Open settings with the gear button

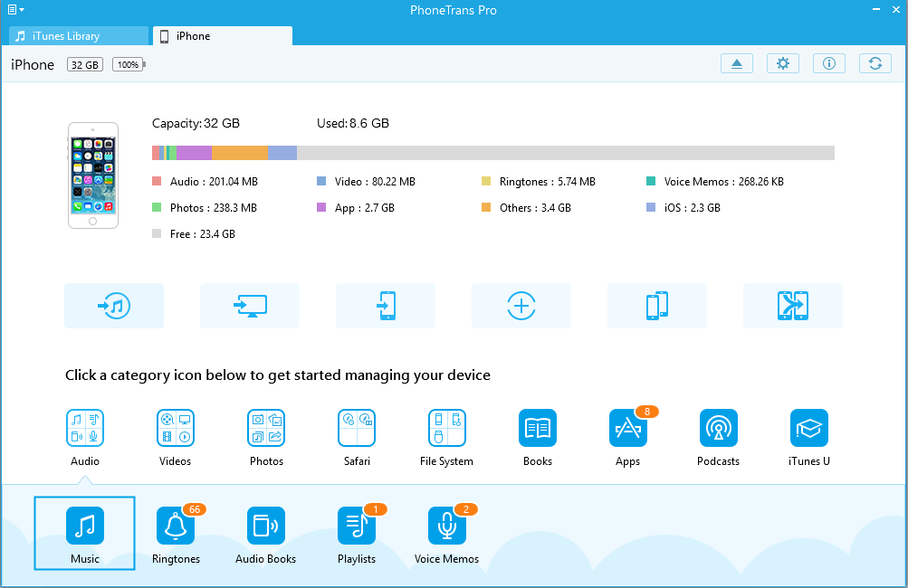point(783,63)
